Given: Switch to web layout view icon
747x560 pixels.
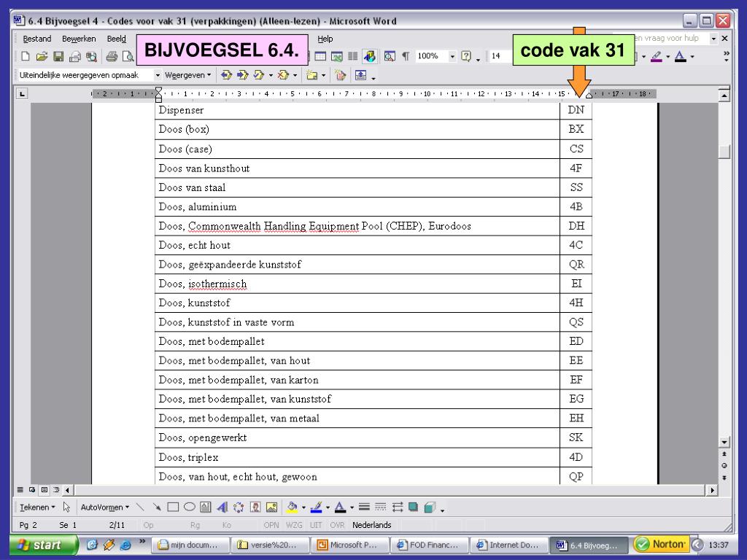Looking at the screenshot, I should pos(32,489).
